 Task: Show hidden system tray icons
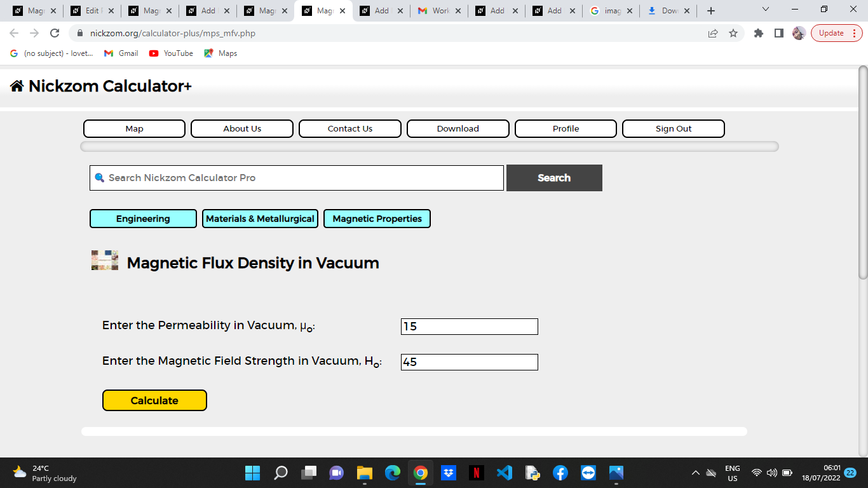pyautogui.click(x=695, y=473)
